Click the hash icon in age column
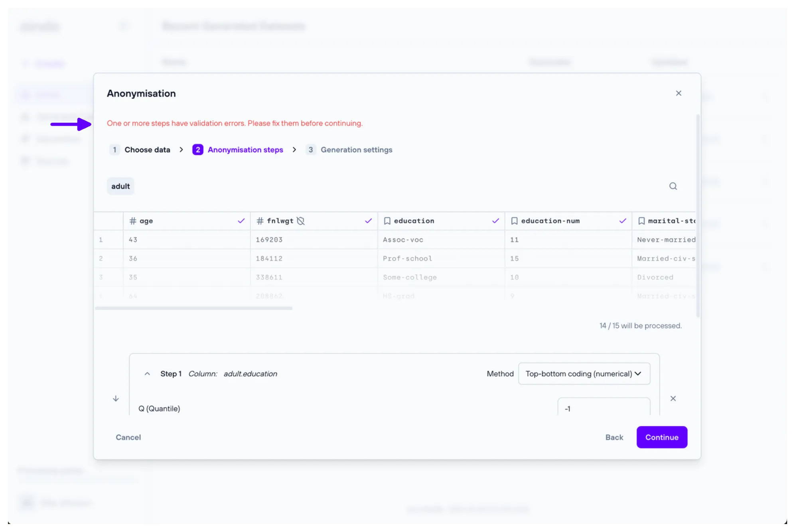Screen dimensions: 795x532 pos(133,221)
